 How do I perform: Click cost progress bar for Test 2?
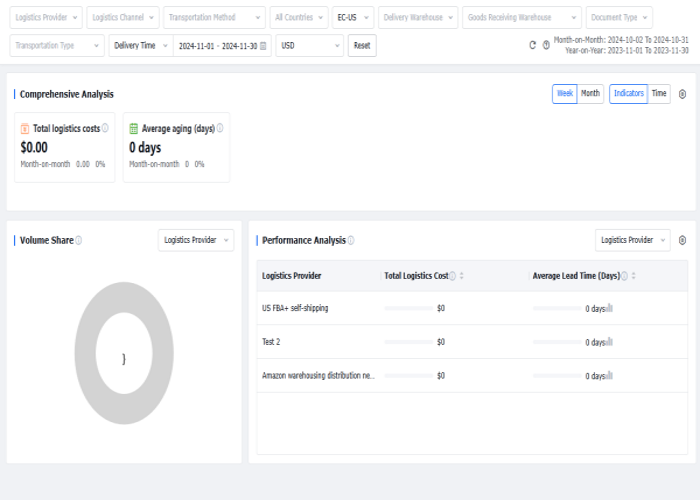click(408, 342)
